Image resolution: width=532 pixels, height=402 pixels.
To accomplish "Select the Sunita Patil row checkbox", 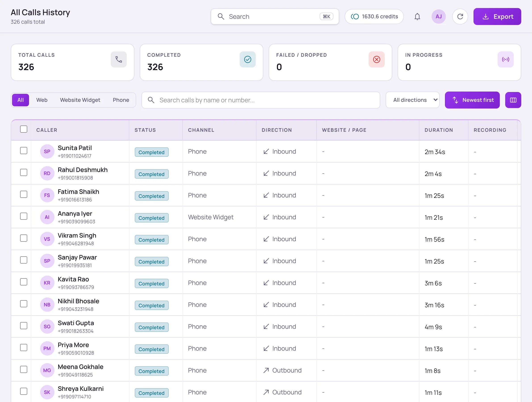I will click(24, 151).
